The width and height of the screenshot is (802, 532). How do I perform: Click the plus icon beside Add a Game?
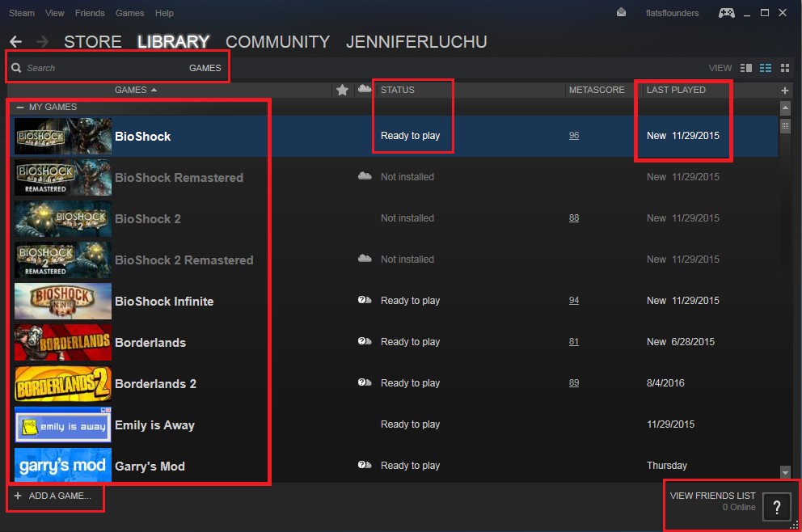pyautogui.click(x=18, y=496)
